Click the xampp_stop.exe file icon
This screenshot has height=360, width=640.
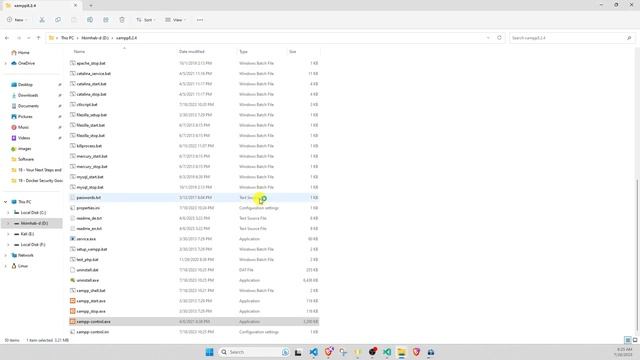tap(72, 311)
